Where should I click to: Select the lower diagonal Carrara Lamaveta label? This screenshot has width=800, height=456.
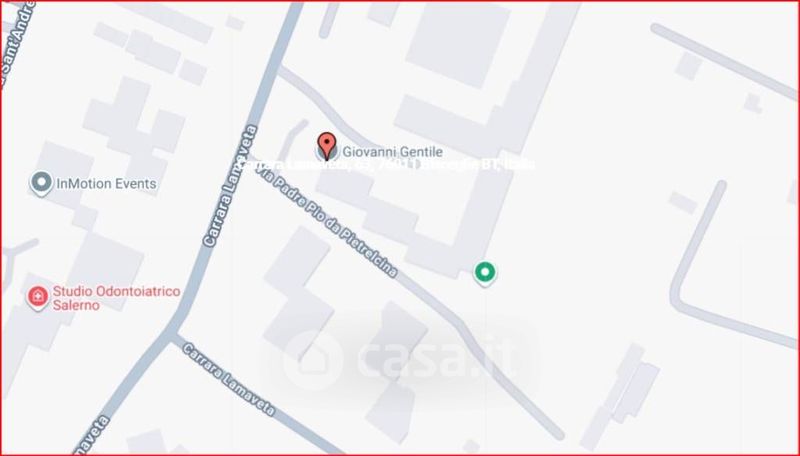click(x=229, y=379)
